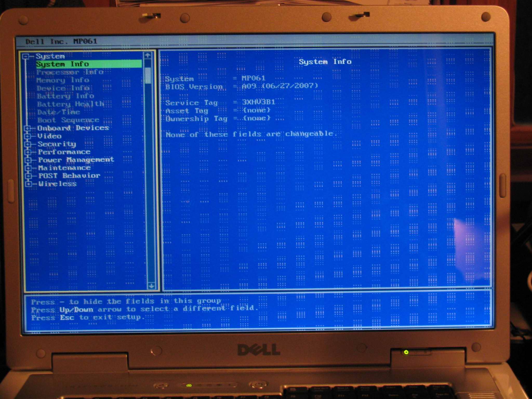The width and height of the screenshot is (532, 399).
Task: Click the Wireless expand icon
Action: (29, 184)
